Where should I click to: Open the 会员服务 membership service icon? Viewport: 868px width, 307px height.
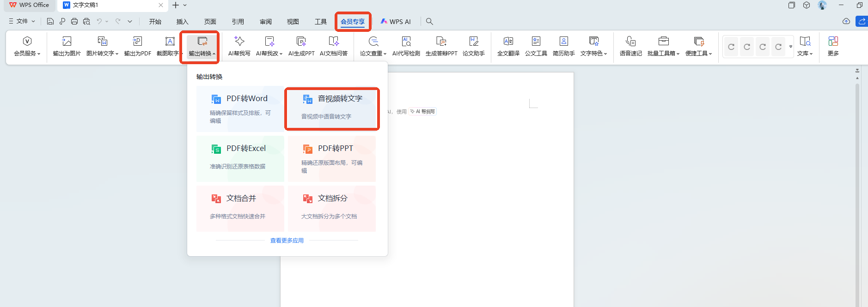27,47
